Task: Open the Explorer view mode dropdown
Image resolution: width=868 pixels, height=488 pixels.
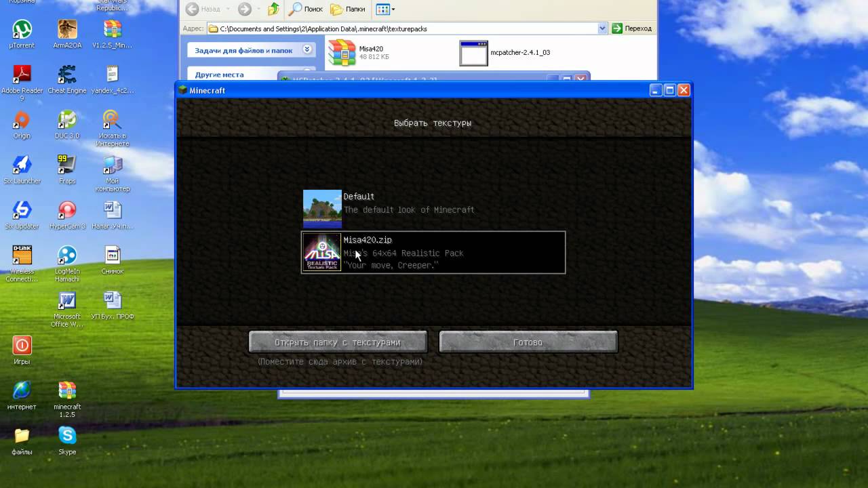Action: [x=385, y=9]
